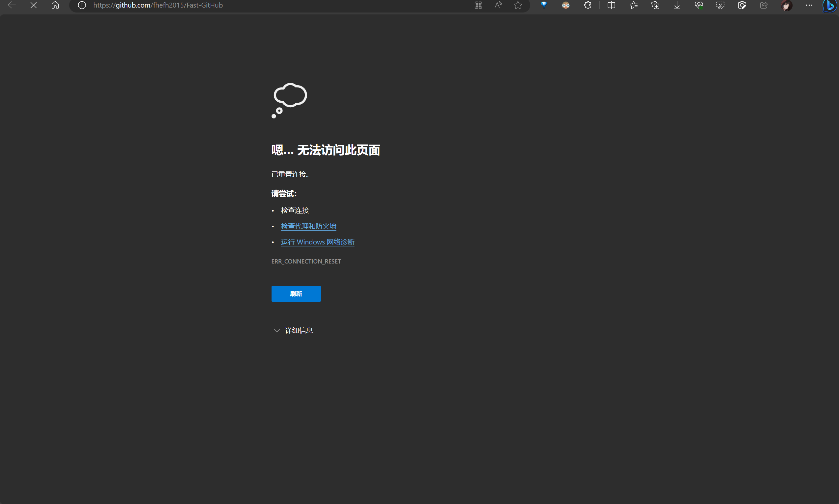Click the stop loading X button
The width and height of the screenshot is (839, 504).
tap(33, 5)
